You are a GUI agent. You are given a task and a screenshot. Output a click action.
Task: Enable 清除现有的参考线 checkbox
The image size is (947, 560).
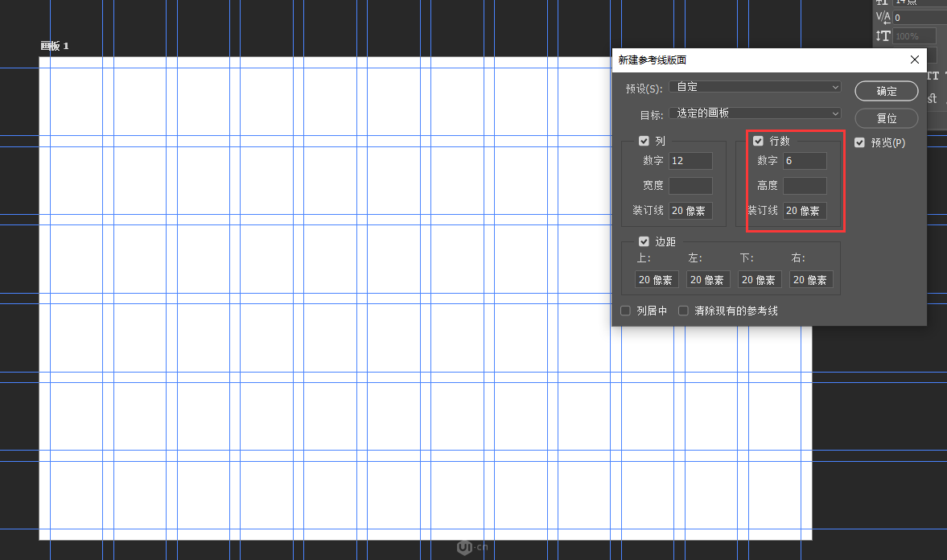click(x=683, y=311)
